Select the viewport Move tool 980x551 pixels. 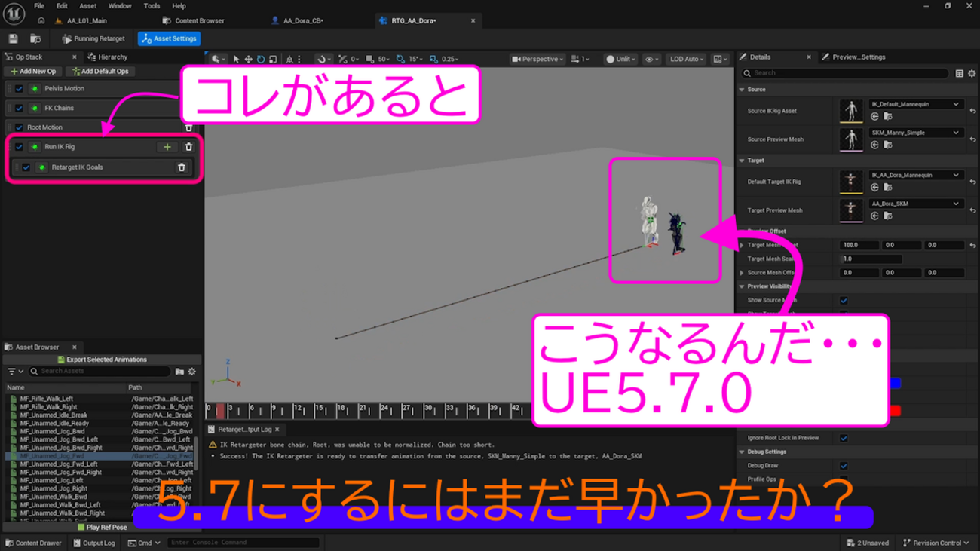[248, 59]
